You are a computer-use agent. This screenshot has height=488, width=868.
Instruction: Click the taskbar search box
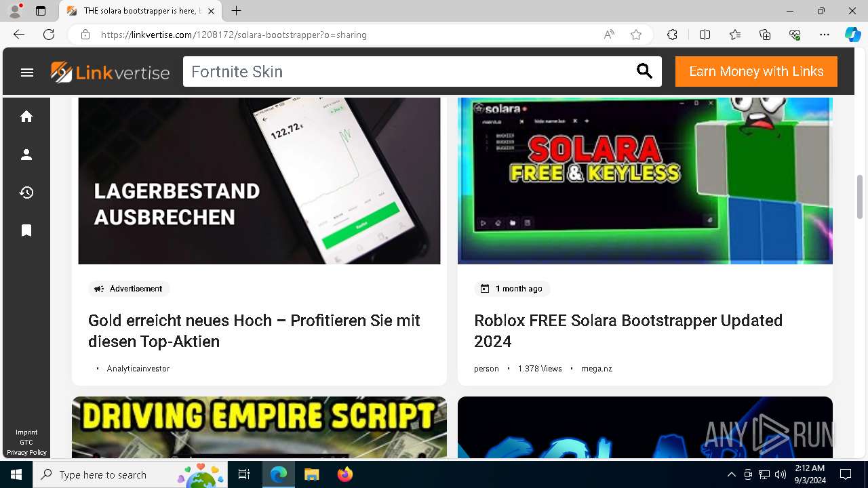coord(131,474)
